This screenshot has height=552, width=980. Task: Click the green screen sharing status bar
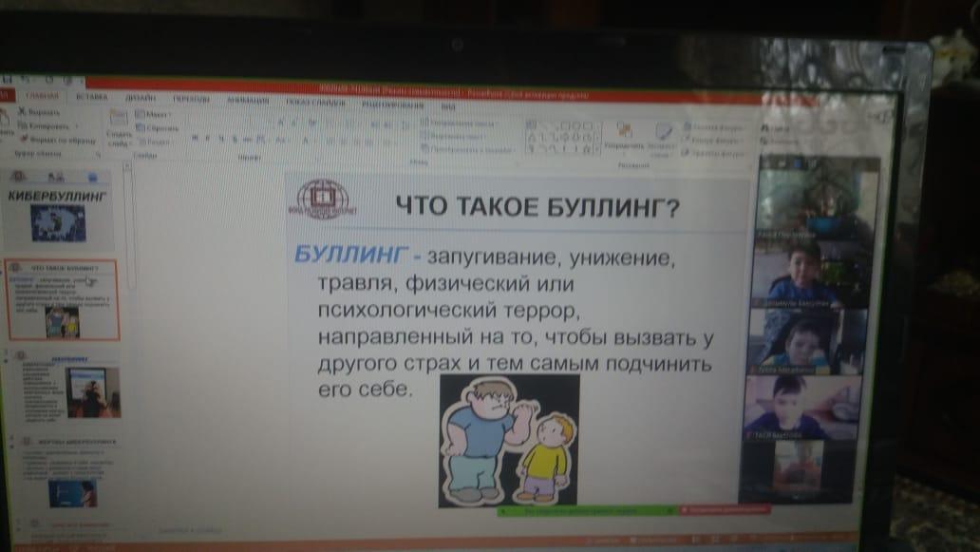click(x=586, y=511)
